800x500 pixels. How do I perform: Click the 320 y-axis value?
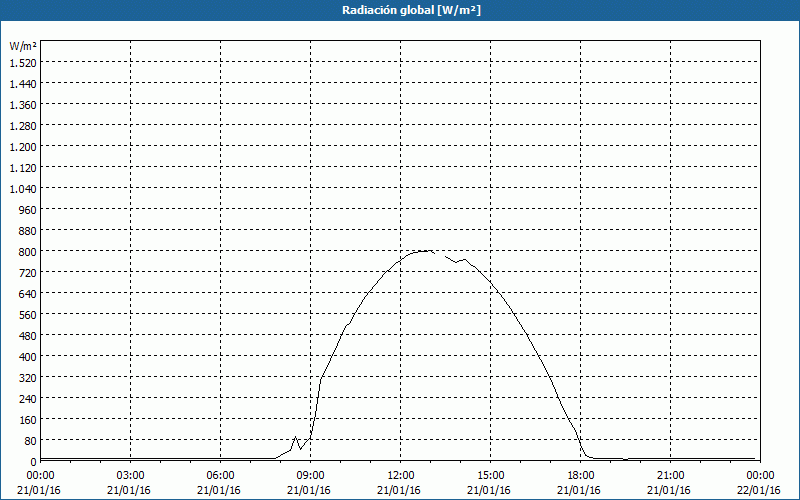pos(28,378)
